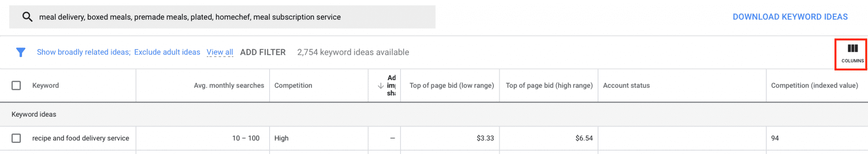
Task: Sort by Top of page bid (low range)
Action: [x=452, y=85]
